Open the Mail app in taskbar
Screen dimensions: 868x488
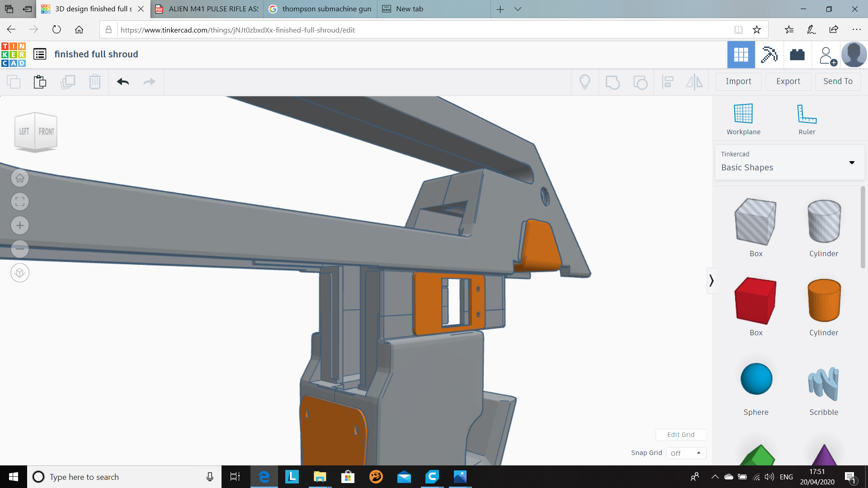[404, 477]
